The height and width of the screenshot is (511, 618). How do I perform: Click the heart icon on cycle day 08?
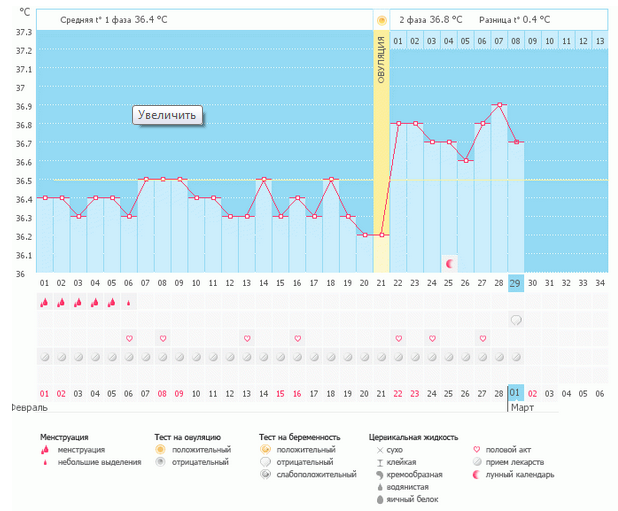click(162, 338)
